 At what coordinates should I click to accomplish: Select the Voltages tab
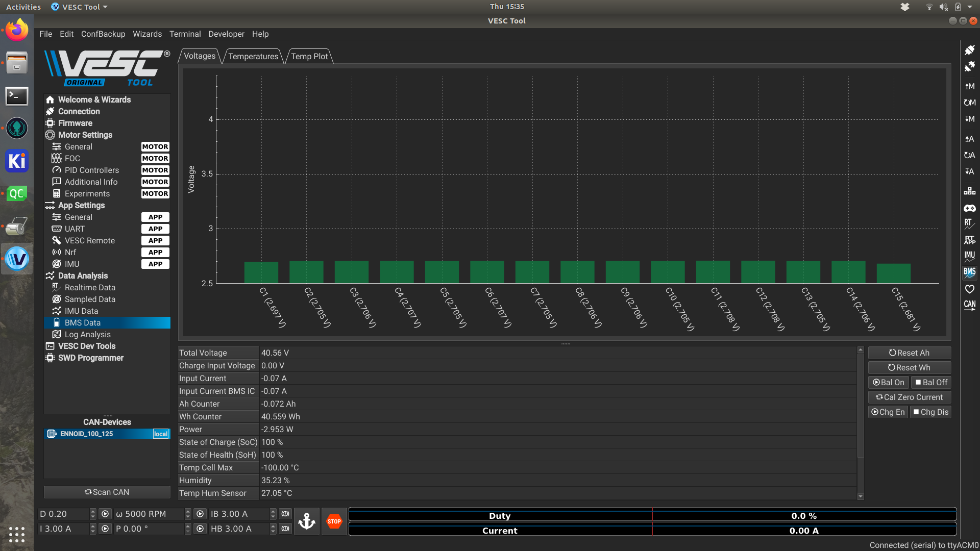200,56
